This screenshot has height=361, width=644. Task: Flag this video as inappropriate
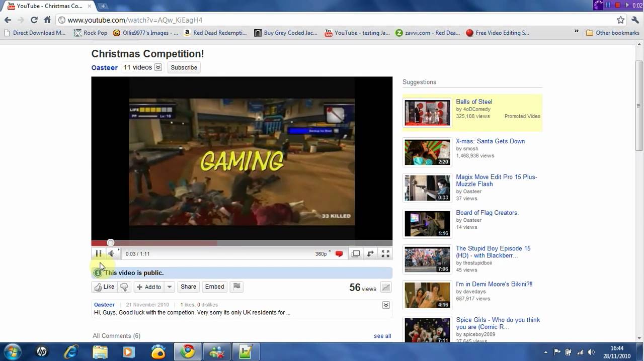pos(236,287)
